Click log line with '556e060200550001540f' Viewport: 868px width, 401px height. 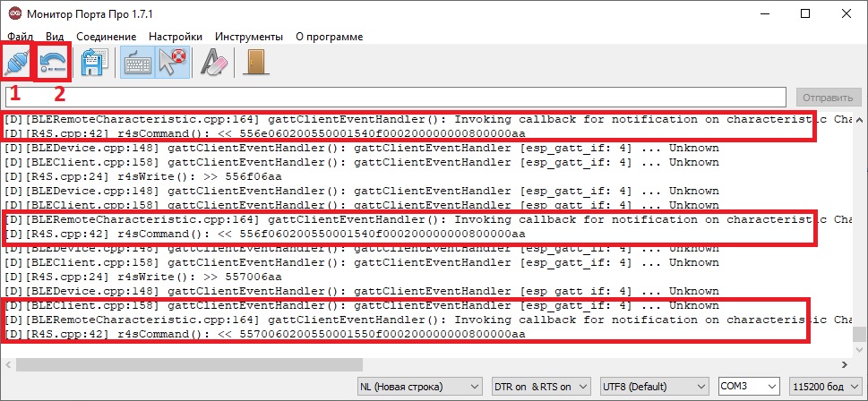[x=264, y=133]
